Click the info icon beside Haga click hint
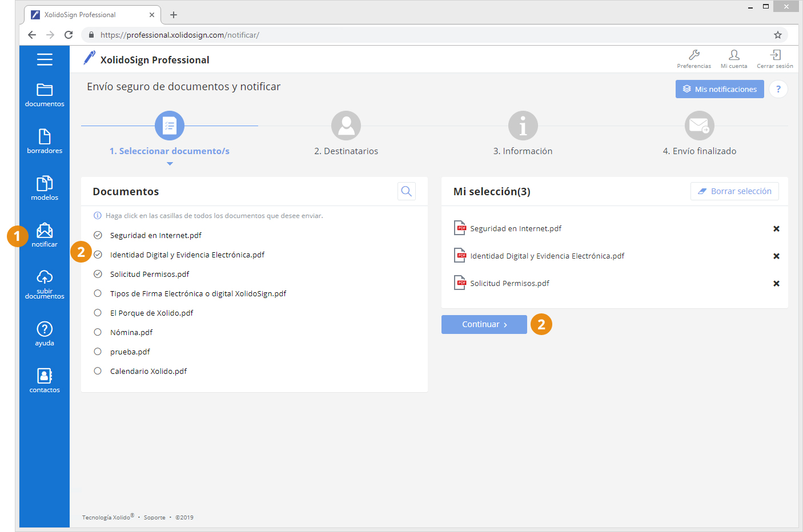 (x=98, y=216)
